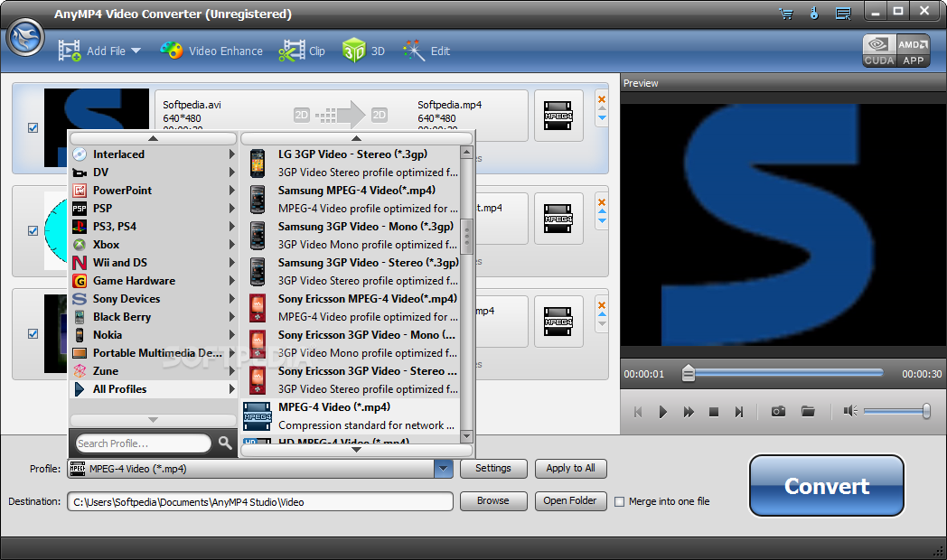Click the Convert button

(827, 486)
